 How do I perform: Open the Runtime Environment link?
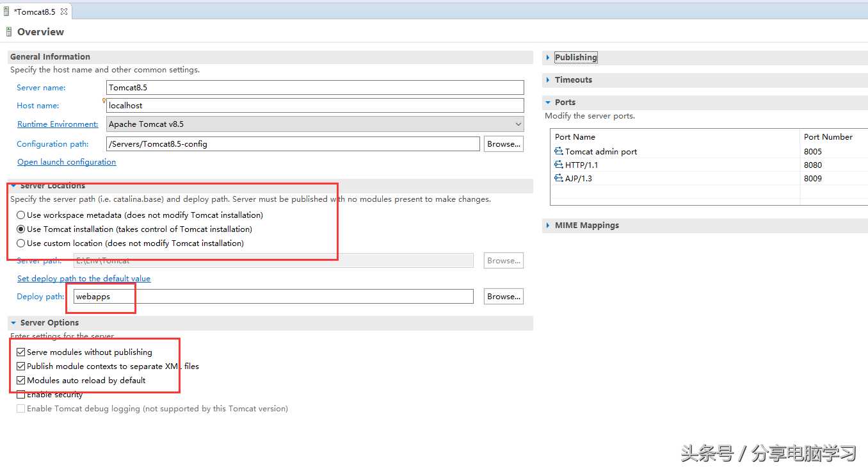[x=58, y=124]
